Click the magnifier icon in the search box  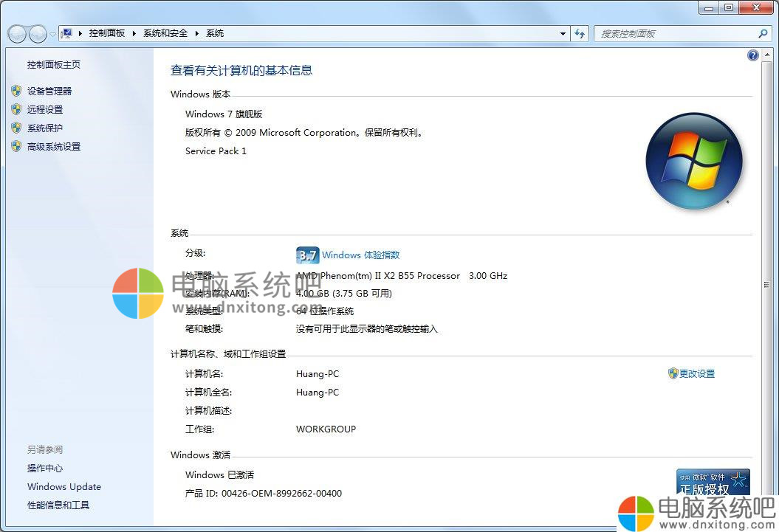(x=763, y=34)
